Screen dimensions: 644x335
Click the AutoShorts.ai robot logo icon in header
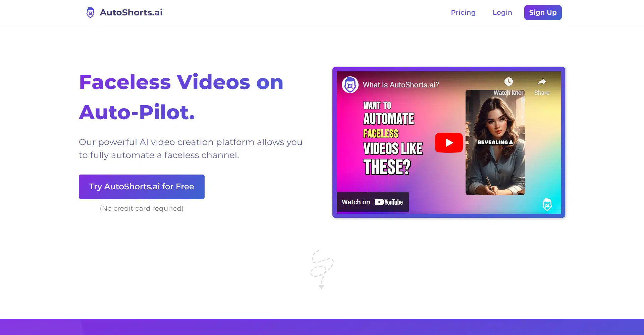pyautogui.click(x=90, y=12)
